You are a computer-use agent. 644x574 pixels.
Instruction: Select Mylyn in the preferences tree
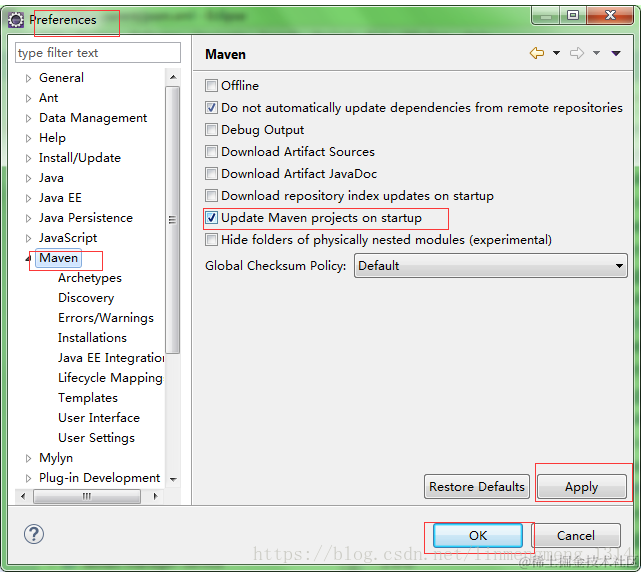[x=56, y=459]
